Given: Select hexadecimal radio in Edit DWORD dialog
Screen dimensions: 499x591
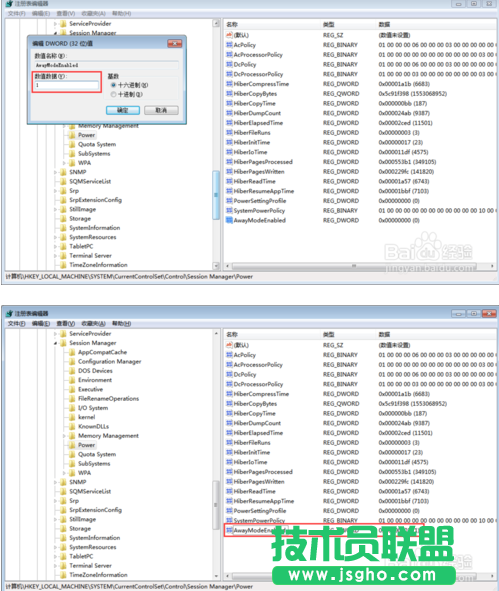Looking at the screenshot, I should pyautogui.click(x=113, y=85).
